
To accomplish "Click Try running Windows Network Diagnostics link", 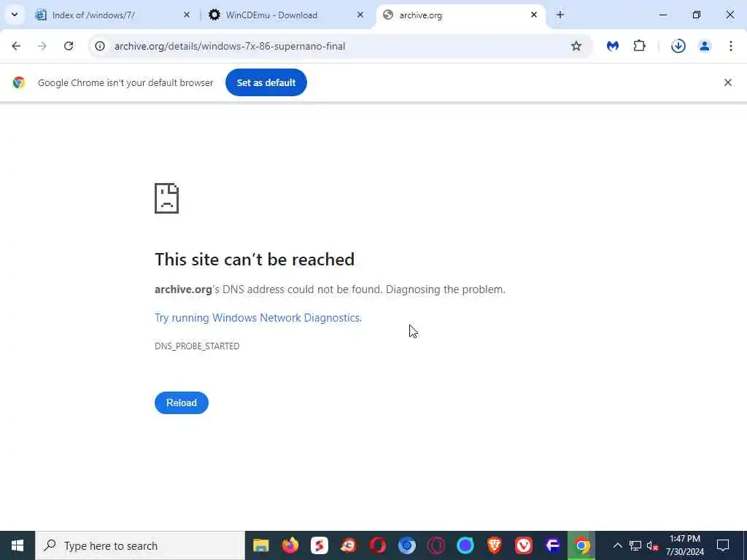I will (258, 318).
